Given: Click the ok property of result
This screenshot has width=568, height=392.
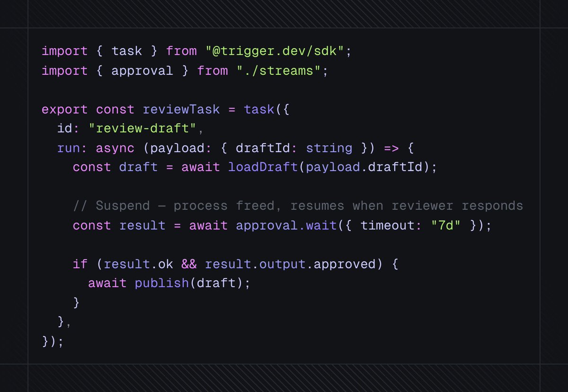Looking at the screenshot, I should coord(166,264).
